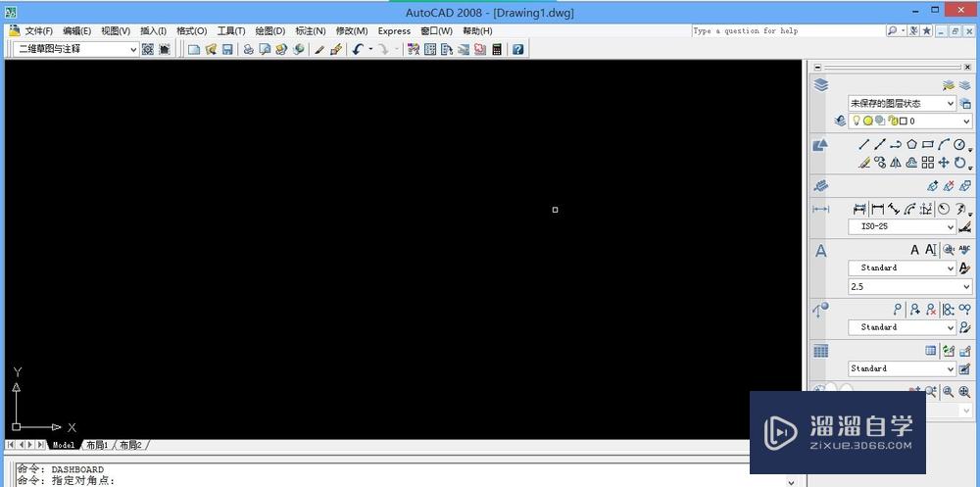Switch to the 布局2 layout tab
Viewport: 980px width, 487px height.
click(x=130, y=445)
